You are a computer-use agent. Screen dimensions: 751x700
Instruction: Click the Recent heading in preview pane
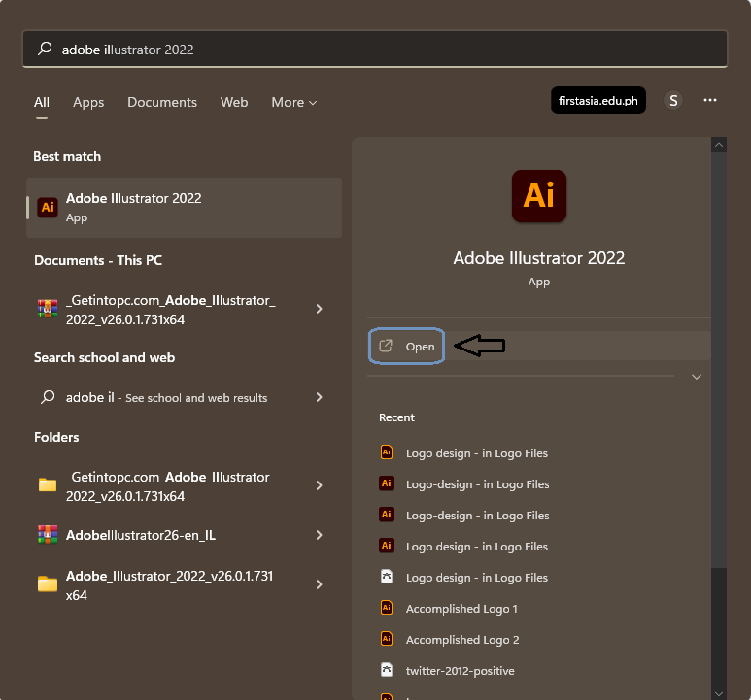pyautogui.click(x=396, y=417)
